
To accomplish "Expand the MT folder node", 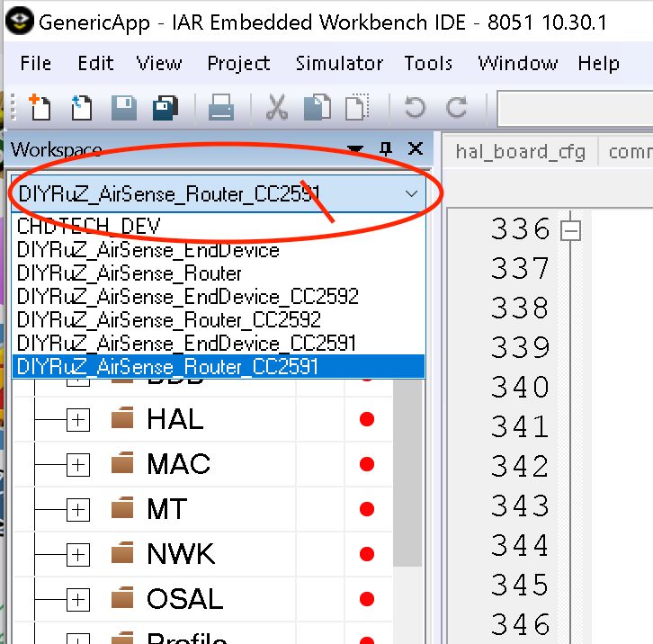I will coord(78,509).
